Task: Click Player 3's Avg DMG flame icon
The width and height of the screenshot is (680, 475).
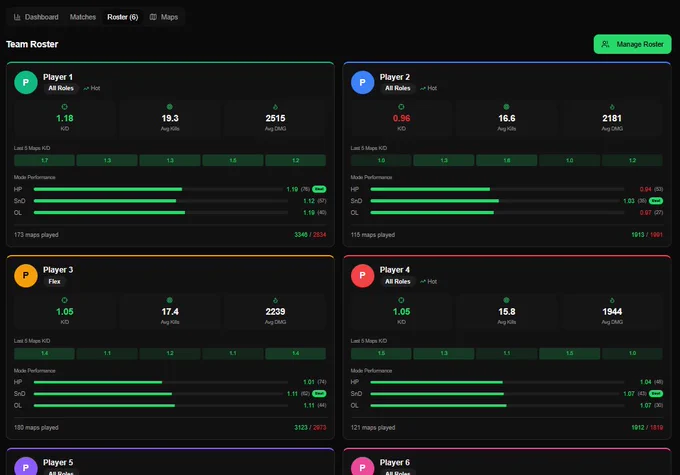Action: pos(275,300)
